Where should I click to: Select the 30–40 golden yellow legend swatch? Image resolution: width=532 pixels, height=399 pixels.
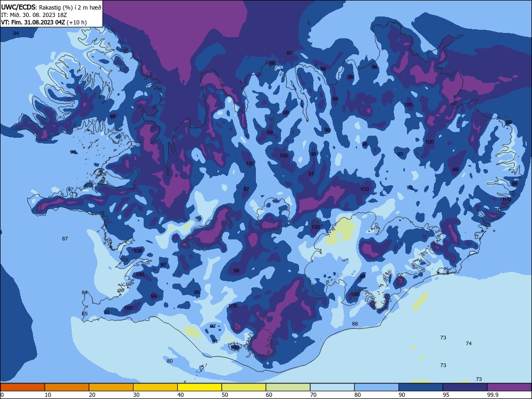155,387
